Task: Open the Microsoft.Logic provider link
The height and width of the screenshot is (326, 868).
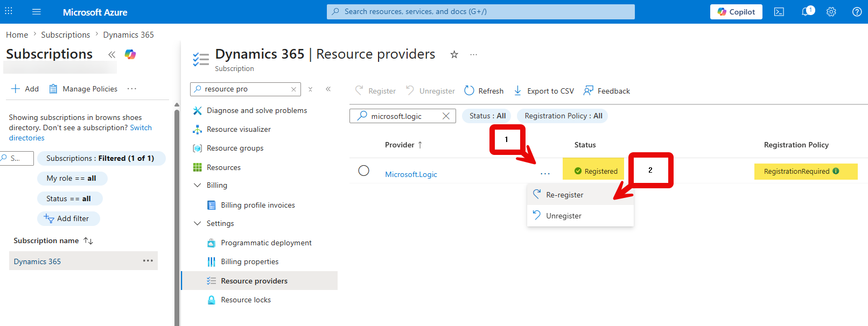Action: click(411, 174)
